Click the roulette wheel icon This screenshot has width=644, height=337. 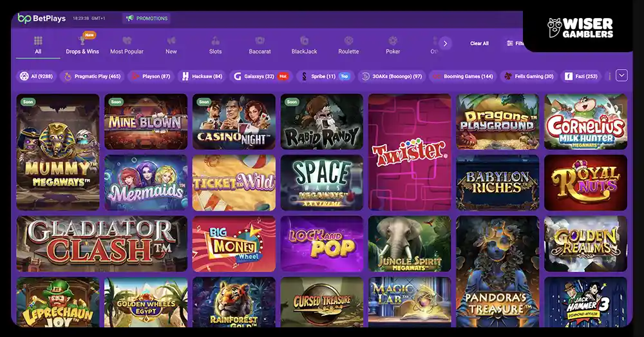tap(348, 41)
